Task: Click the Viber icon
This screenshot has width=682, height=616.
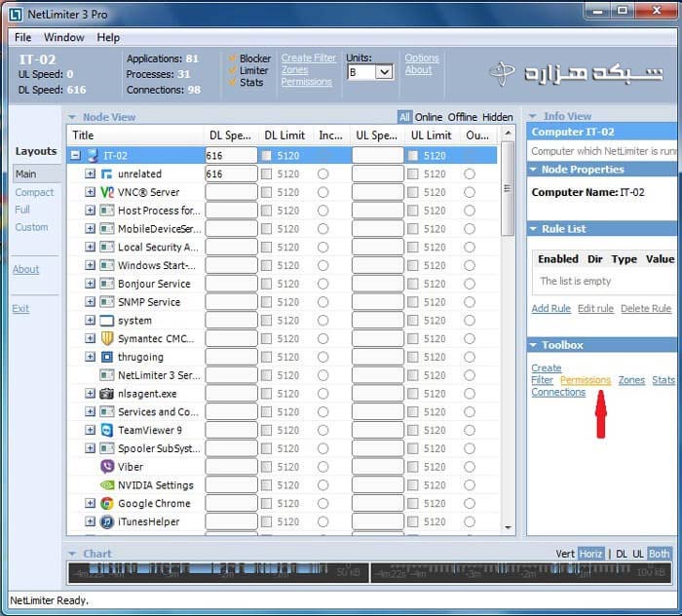Action: pos(107,467)
